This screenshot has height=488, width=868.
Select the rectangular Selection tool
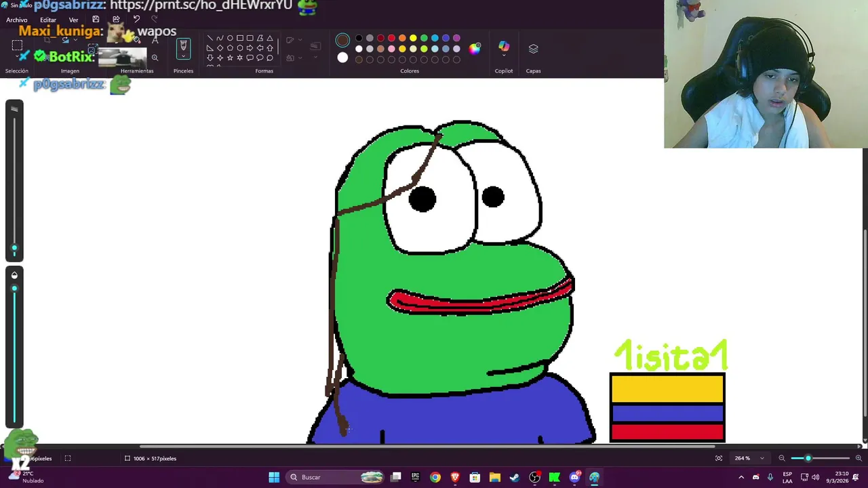17,45
